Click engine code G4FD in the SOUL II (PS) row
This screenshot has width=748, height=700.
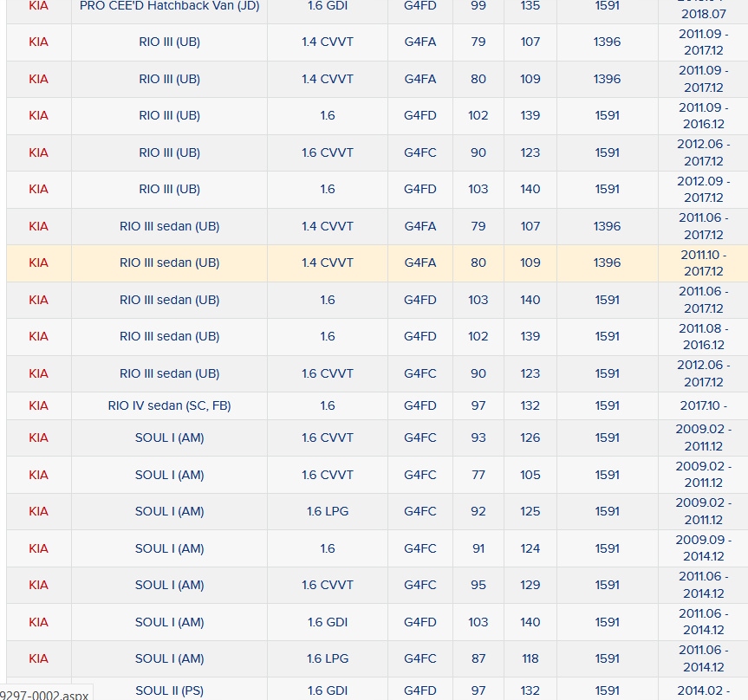tap(420, 690)
